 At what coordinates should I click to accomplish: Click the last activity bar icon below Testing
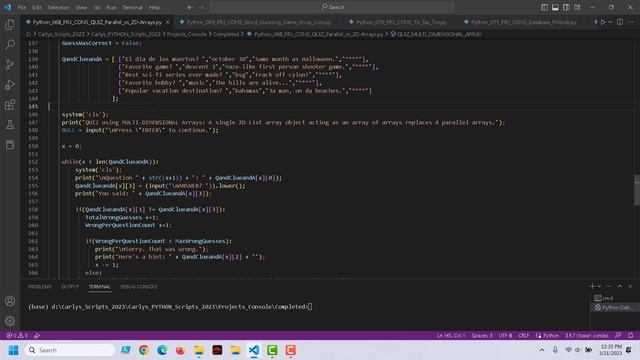pos(10,144)
